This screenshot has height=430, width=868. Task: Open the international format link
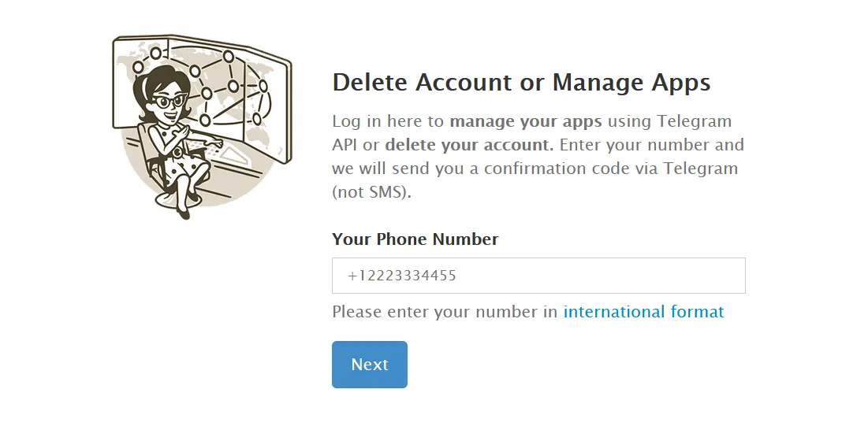pos(643,312)
